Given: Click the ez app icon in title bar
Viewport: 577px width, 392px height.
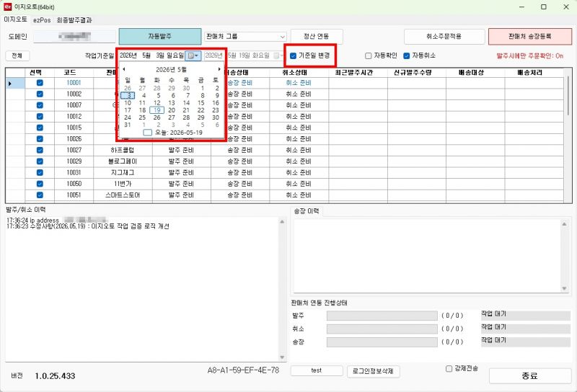Looking at the screenshot, I should click(x=7, y=6).
